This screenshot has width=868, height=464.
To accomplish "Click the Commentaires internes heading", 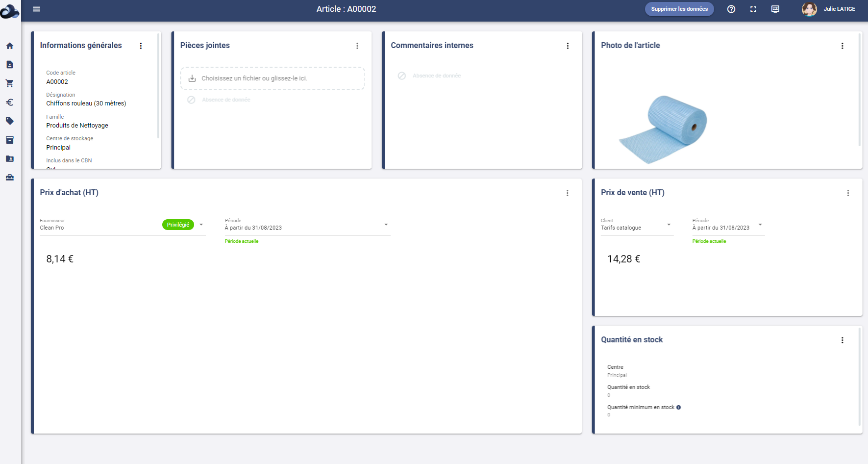I will (432, 46).
